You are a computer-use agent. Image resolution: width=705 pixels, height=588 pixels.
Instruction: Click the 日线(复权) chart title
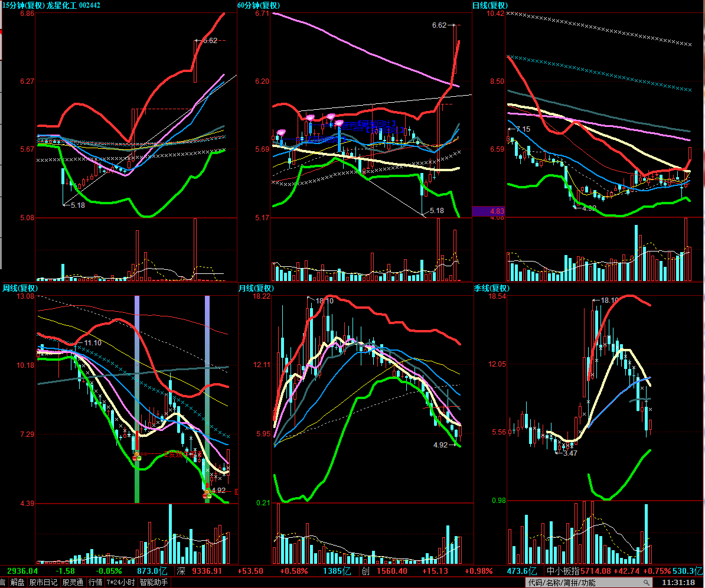491,5
